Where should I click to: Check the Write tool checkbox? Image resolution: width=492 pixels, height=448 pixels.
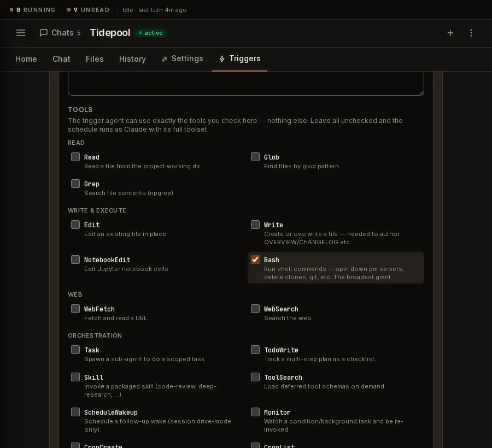pos(255,225)
